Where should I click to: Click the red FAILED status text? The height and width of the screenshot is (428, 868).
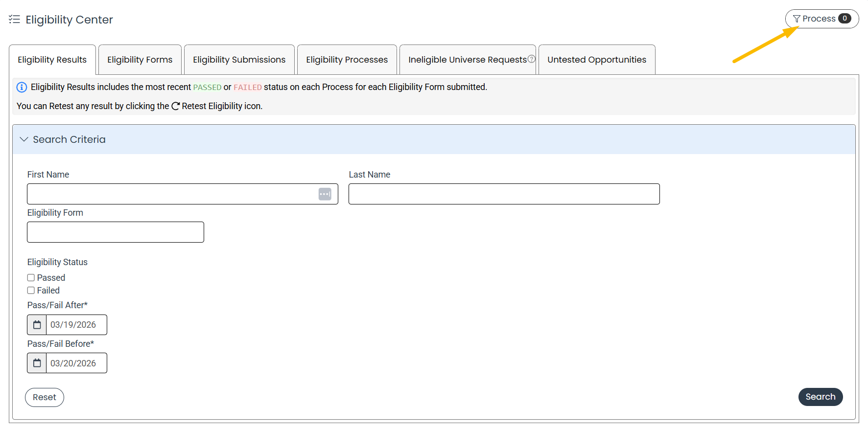(248, 87)
